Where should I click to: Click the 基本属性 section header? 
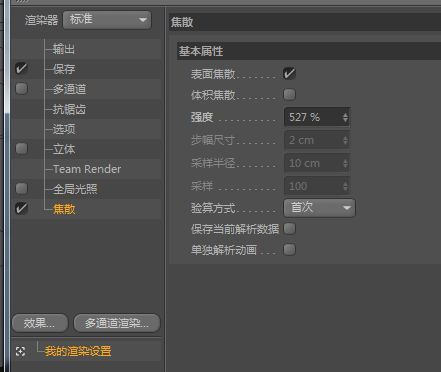tap(309, 51)
